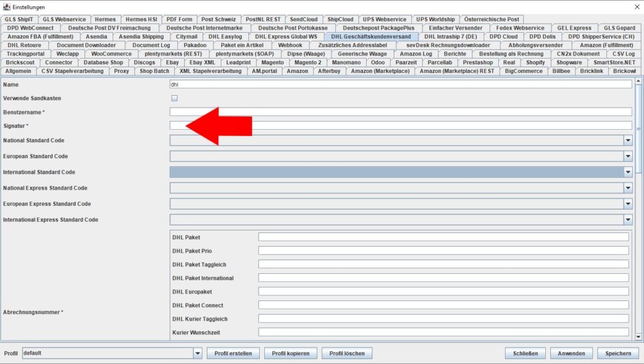Switch to the BigCommerce tab
644x364 pixels.
(524, 71)
